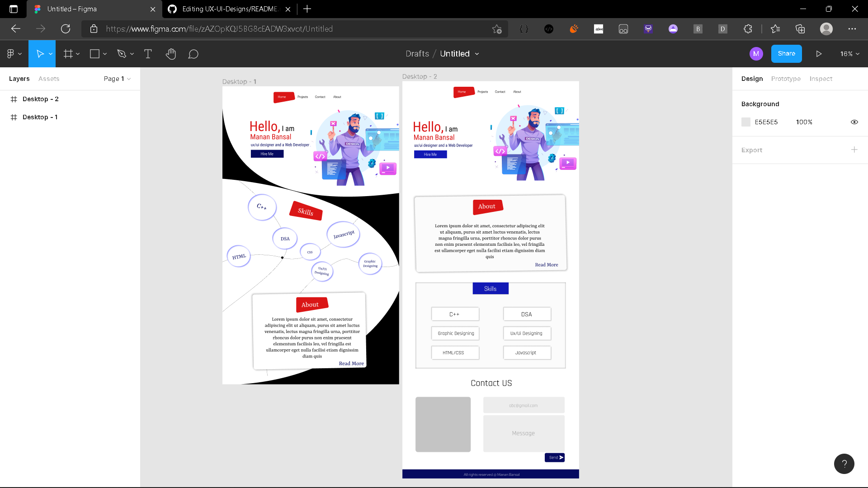This screenshot has height=488, width=868.
Task: Switch to the Assets panel
Action: (48, 78)
